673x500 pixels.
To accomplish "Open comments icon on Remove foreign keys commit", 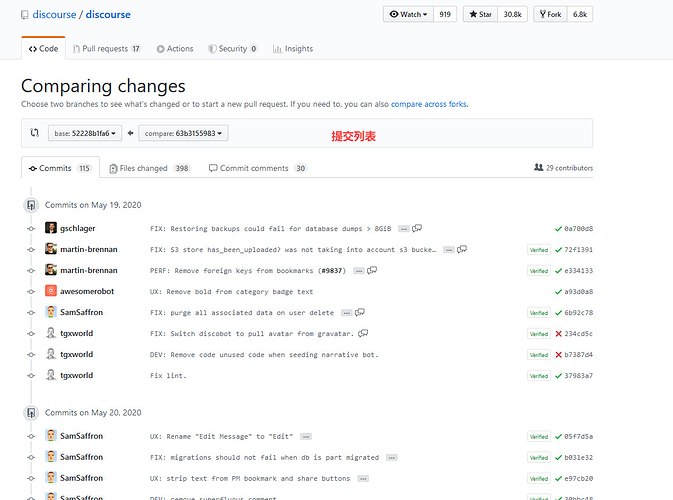I will [372, 270].
